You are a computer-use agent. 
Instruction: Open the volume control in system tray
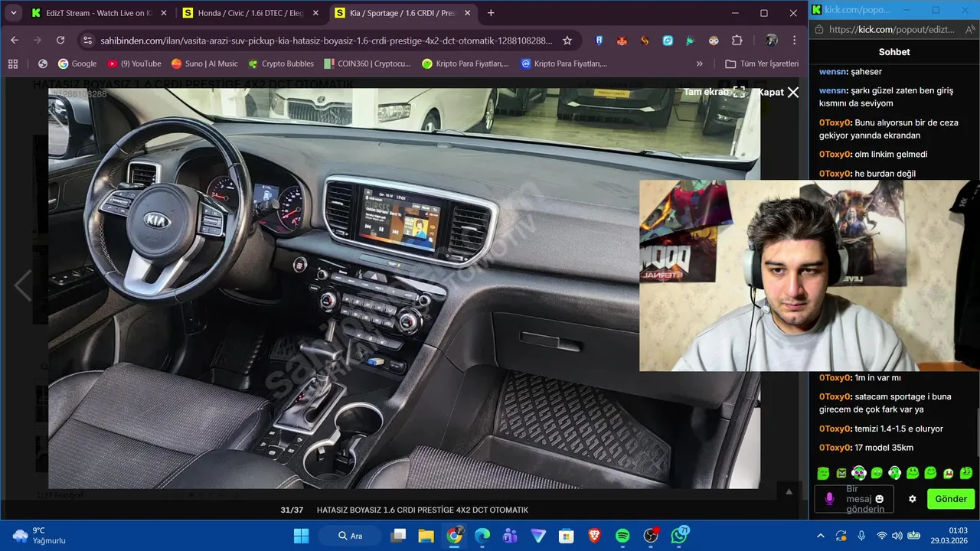(x=898, y=536)
